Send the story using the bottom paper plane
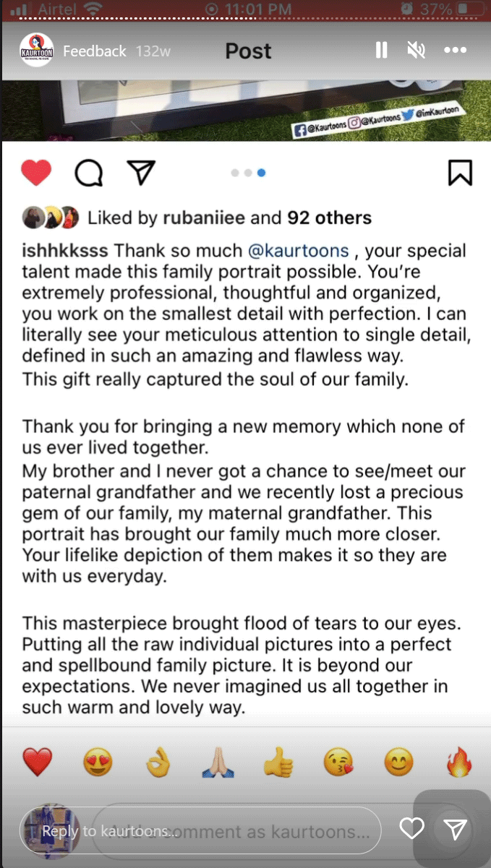 coord(455,830)
